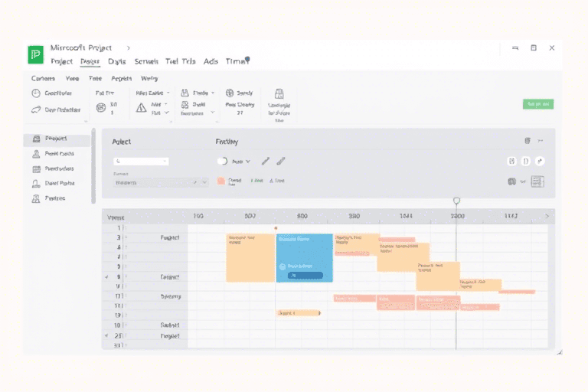Open the calendar icon item in sidebar
Viewport: 588px width, 392px height.
(36, 168)
